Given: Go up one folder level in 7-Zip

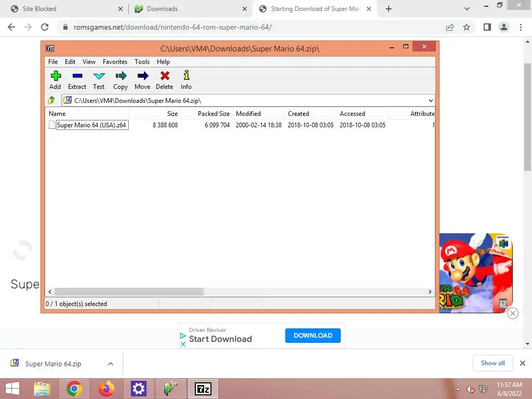Looking at the screenshot, I should [51, 100].
